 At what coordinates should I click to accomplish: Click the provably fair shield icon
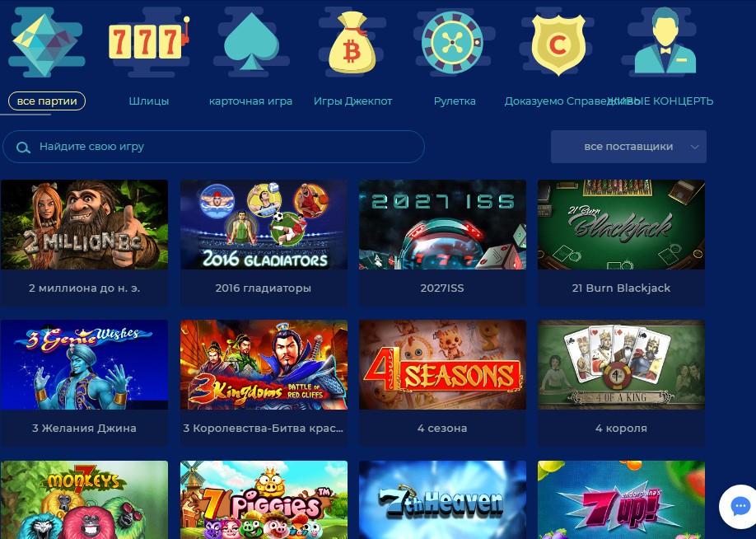[558, 44]
